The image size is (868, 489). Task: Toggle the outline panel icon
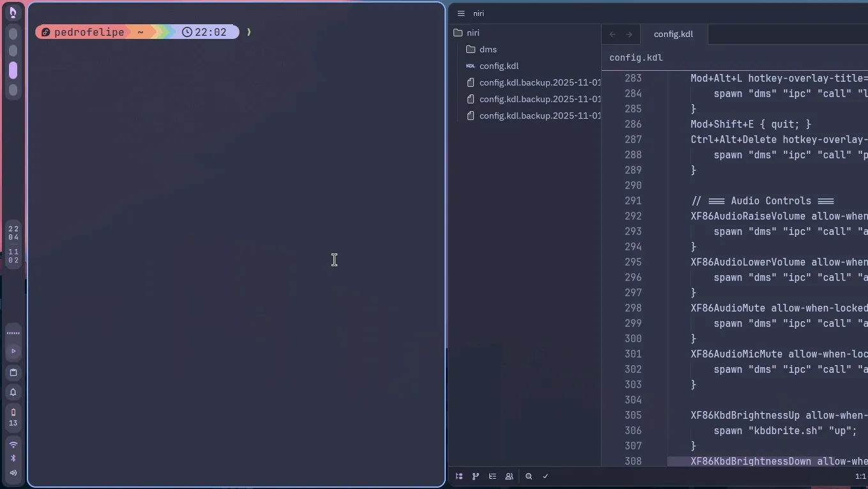click(x=492, y=476)
